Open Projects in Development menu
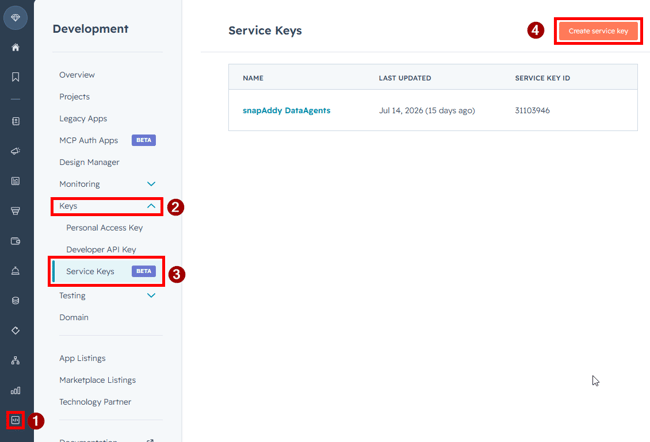 pyautogui.click(x=74, y=97)
